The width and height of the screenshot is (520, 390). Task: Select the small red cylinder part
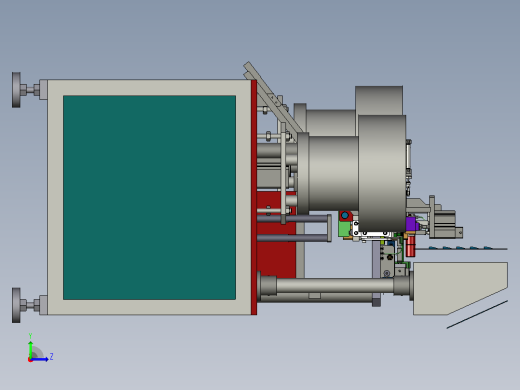point(411,246)
